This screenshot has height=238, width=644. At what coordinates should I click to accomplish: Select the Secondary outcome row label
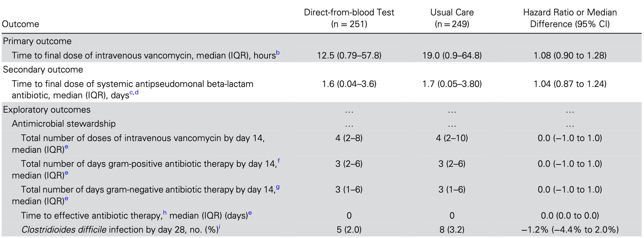43,70
